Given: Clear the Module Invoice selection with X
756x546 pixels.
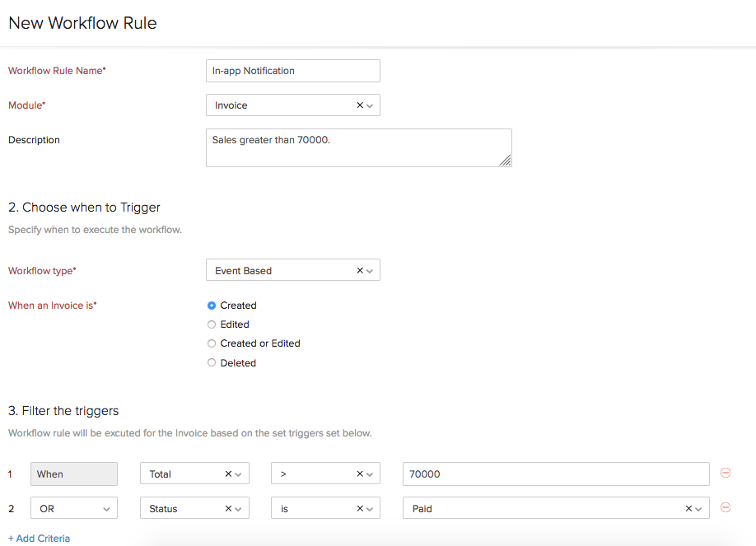Looking at the screenshot, I should click(x=360, y=105).
